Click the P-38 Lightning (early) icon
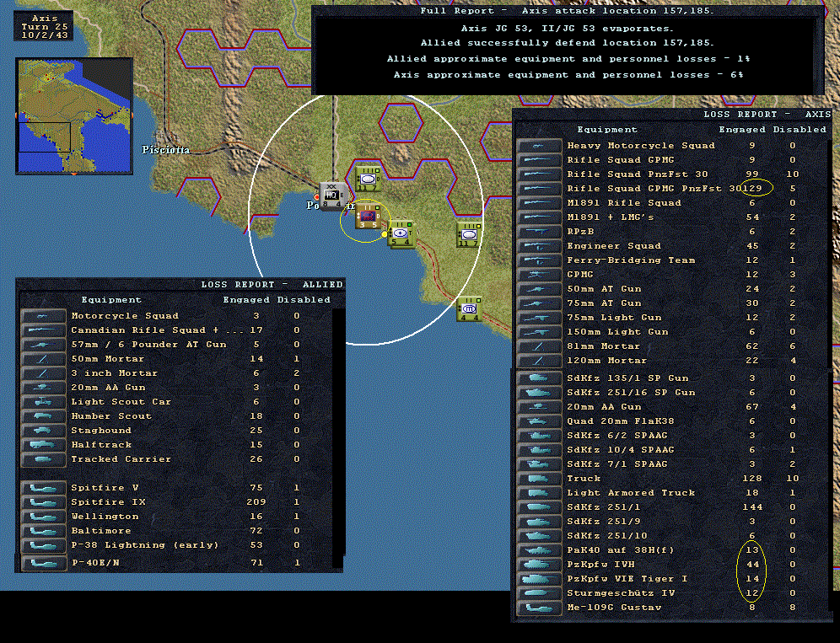This screenshot has height=643, width=840. [x=43, y=545]
